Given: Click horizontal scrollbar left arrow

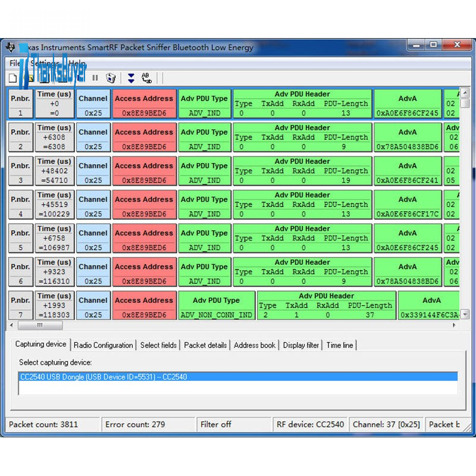Looking at the screenshot, I should click(x=11, y=325).
